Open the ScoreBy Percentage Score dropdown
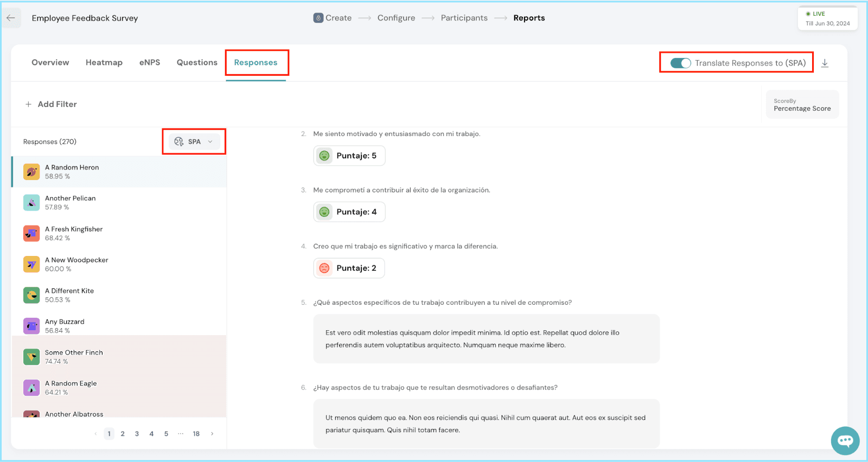 pyautogui.click(x=802, y=105)
